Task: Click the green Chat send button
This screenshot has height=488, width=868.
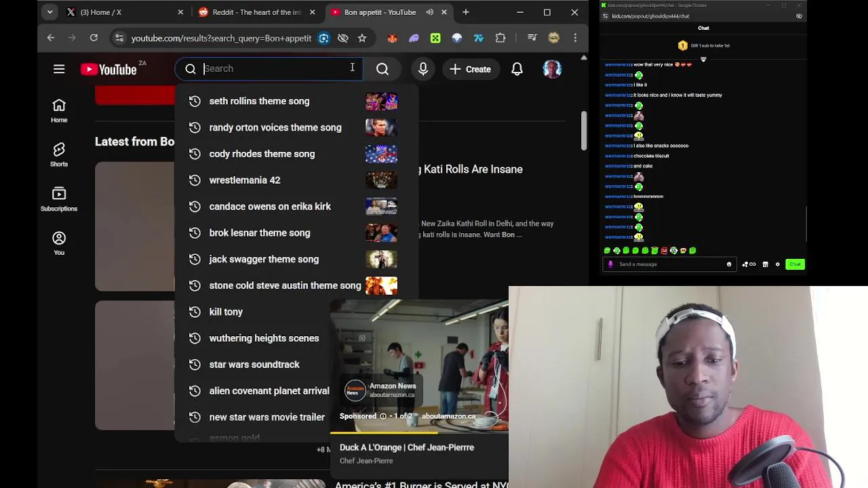Action: [795, 264]
